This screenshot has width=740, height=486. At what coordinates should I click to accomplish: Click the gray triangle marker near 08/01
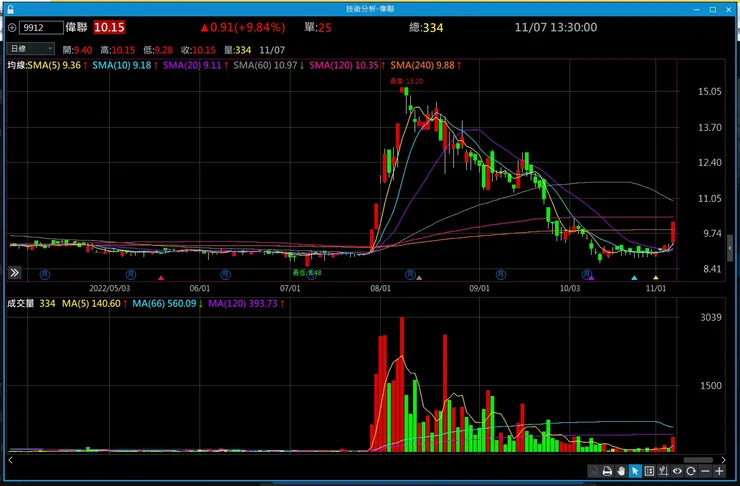click(419, 278)
